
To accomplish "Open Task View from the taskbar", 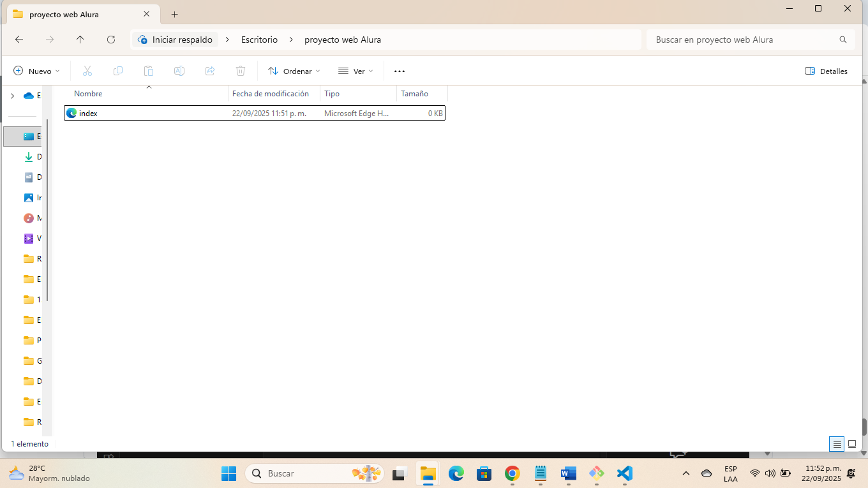I will (400, 473).
